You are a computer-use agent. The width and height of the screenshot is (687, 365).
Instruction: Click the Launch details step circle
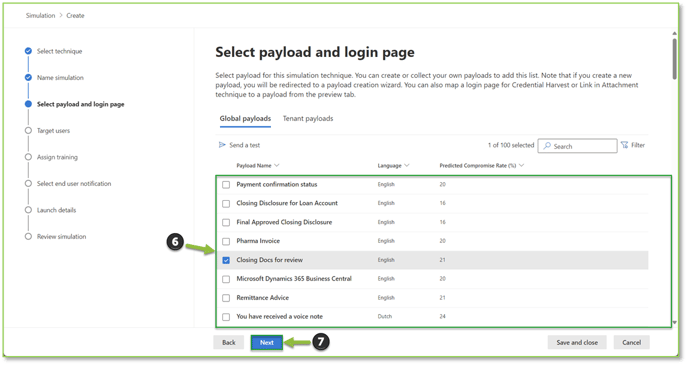(28, 210)
